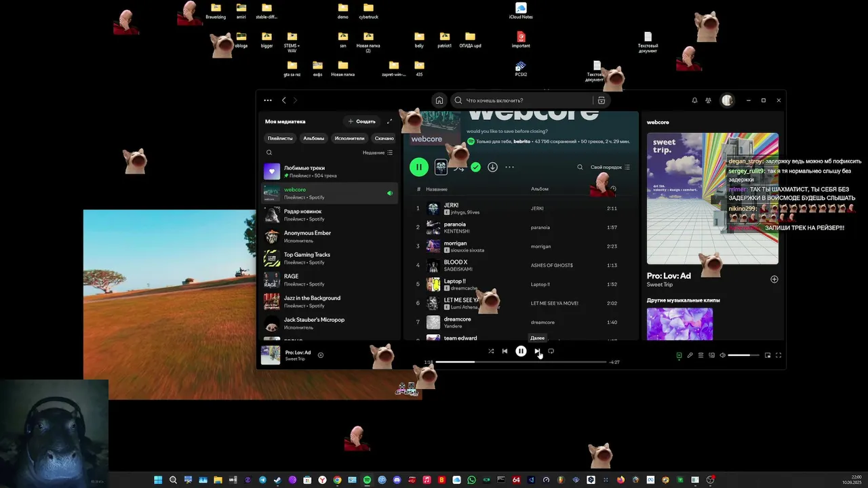868x488 pixels.
Task: Open the user profile avatar
Action: (x=727, y=100)
